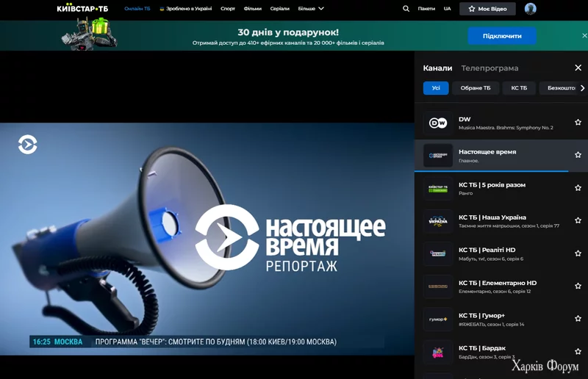588x379 pixels.
Task: Click the video player area
Action: 207,239
